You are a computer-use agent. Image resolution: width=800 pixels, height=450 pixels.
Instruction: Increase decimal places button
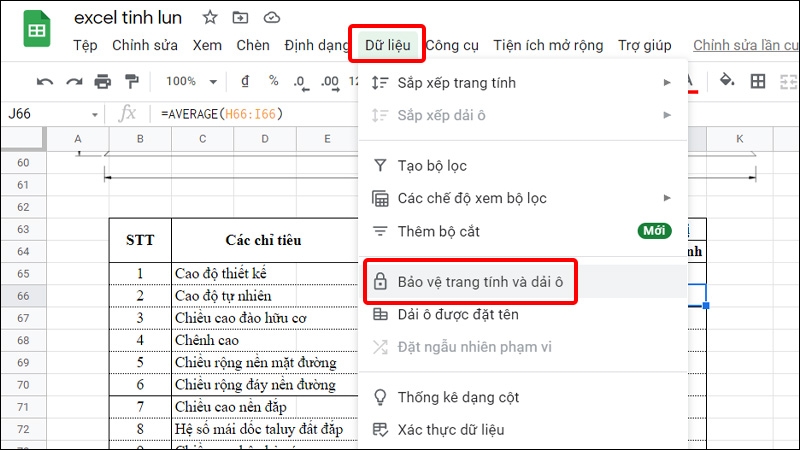pyautogui.click(x=330, y=83)
